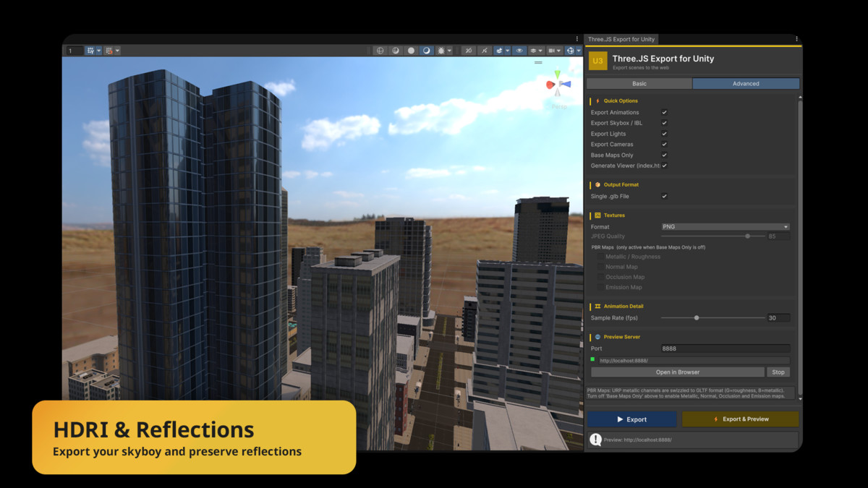Viewport: 868px width, 488px height.
Task: Click the Quick Options lightning icon
Action: 597,100
